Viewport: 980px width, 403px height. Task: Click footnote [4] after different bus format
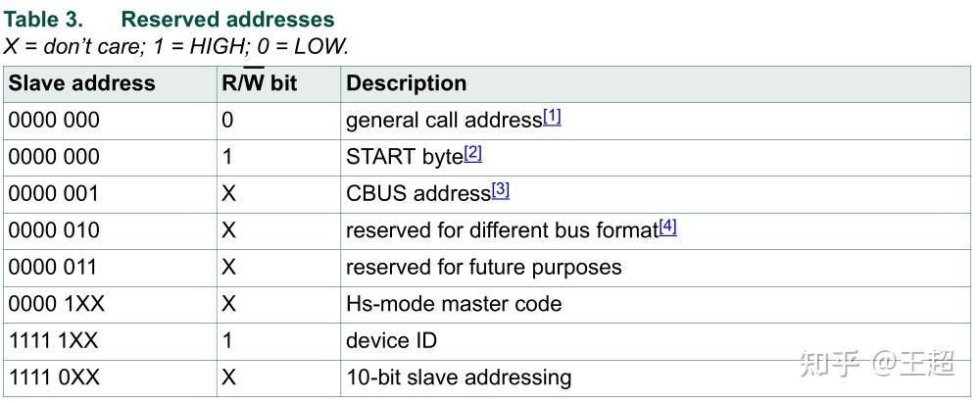(x=667, y=227)
